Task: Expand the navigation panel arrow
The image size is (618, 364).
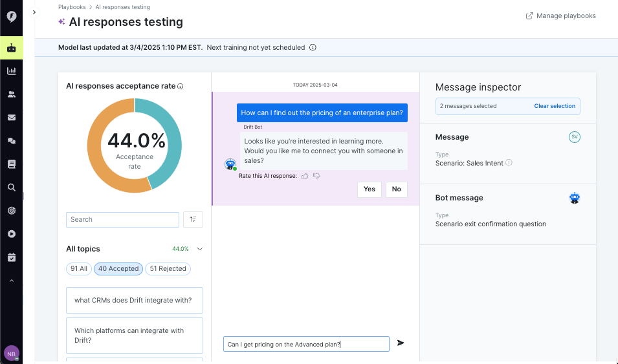Action: (x=34, y=12)
